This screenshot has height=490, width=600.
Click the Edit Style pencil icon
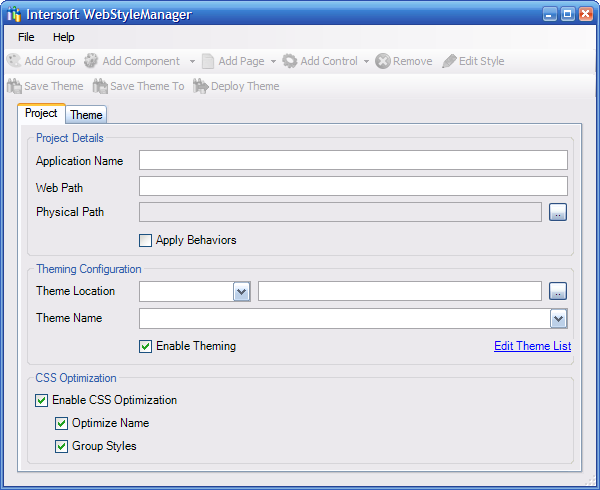[449, 61]
